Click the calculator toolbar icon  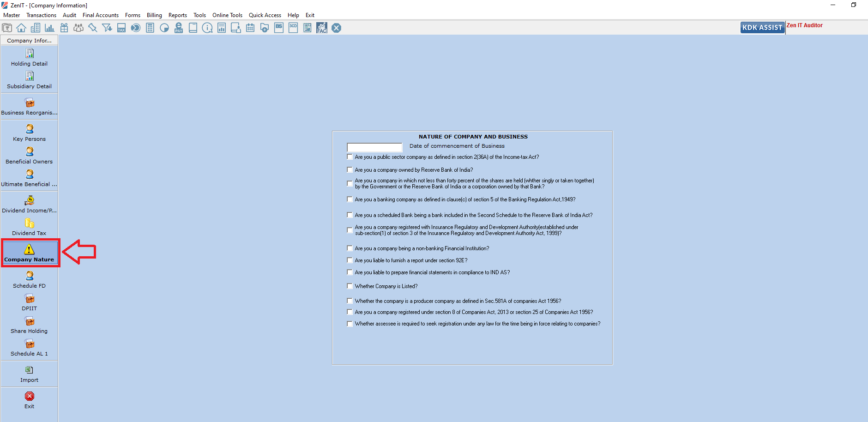point(150,28)
